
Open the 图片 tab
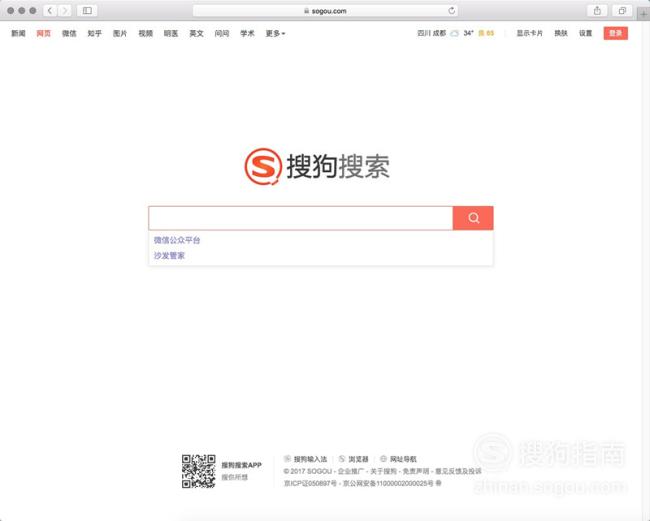pyautogui.click(x=120, y=33)
